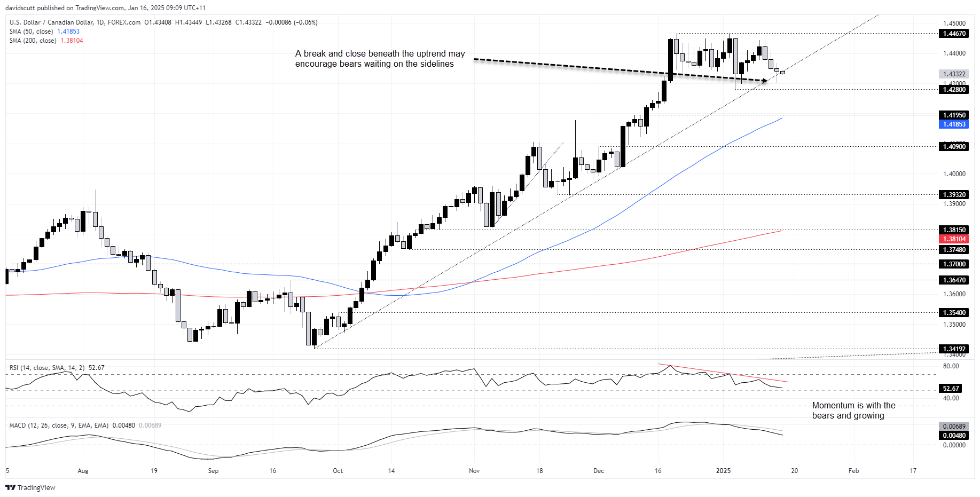Click the 'Momentum is with the bears' annotation

(x=853, y=411)
